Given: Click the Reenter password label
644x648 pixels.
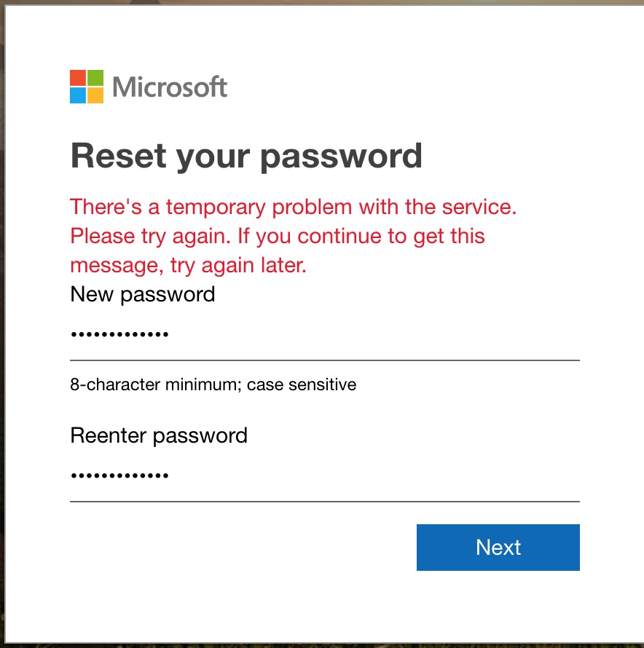Looking at the screenshot, I should click(159, 436).
